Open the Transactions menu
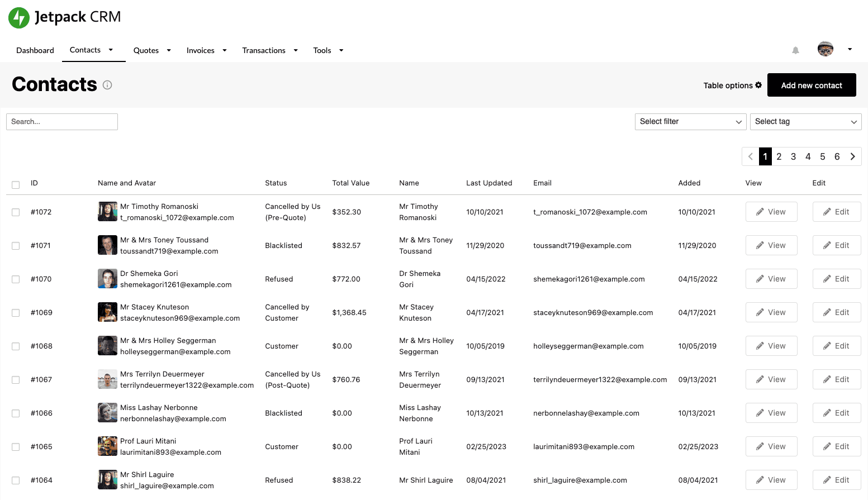Viewport: 868px width, 500px height. pos(264,50)
